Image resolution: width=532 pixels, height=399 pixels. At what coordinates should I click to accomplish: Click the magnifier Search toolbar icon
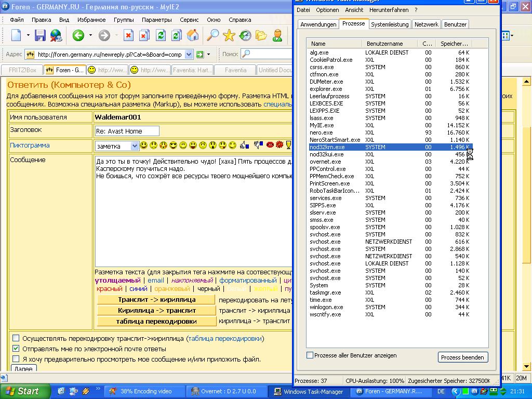(212, 35)
